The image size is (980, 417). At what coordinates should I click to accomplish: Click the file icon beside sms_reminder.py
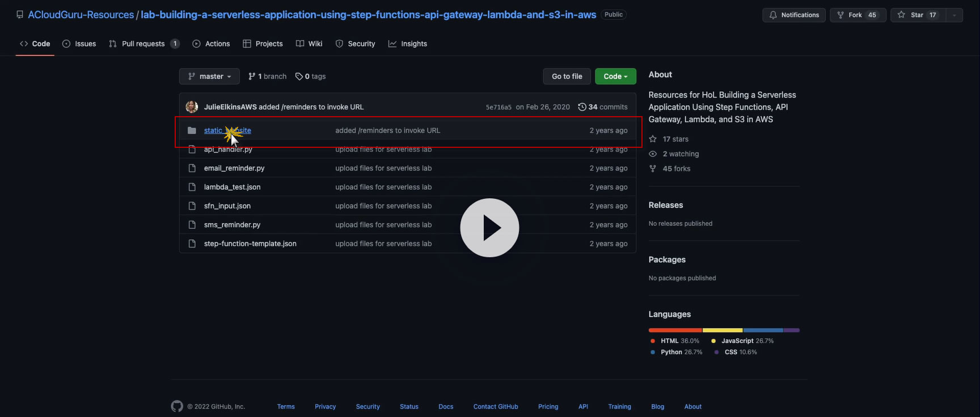pos(192,225)
